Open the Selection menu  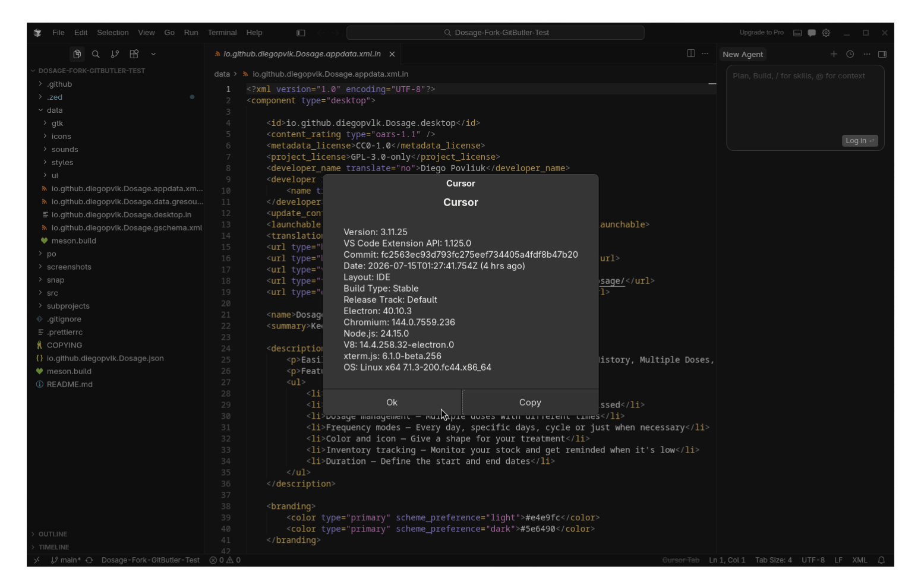point(113,33)
